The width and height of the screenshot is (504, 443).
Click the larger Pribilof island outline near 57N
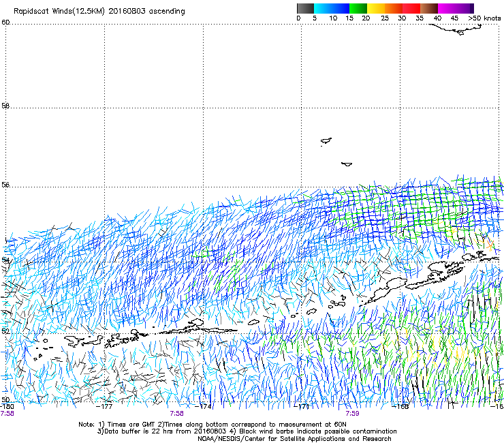(x=326, y=140)
